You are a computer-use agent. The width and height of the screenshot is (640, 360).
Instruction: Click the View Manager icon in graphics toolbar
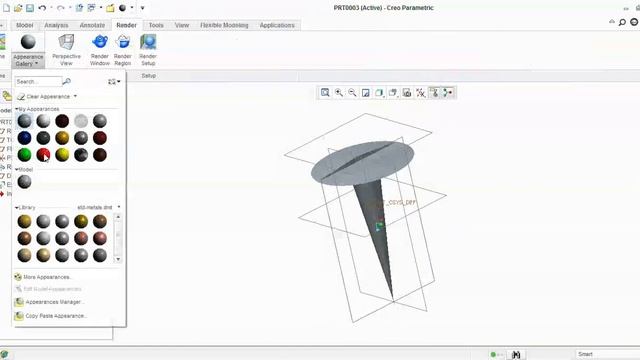click(x=407, y=93)
